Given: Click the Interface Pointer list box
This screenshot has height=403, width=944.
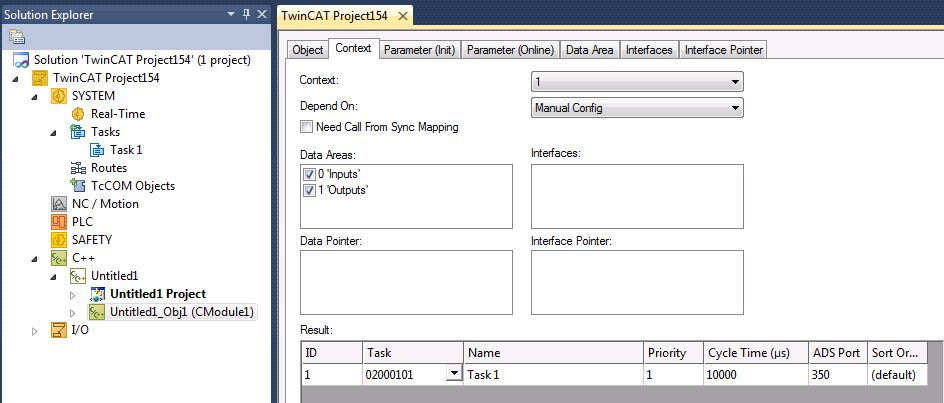Looking at the screenshot, I should point(638,283).
